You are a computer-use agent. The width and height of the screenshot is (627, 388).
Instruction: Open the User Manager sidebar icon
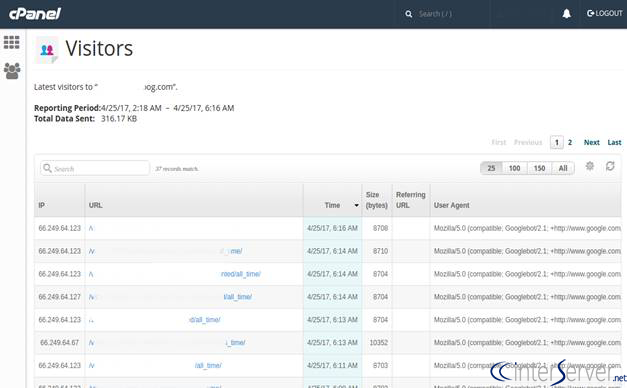coord(12,71)
